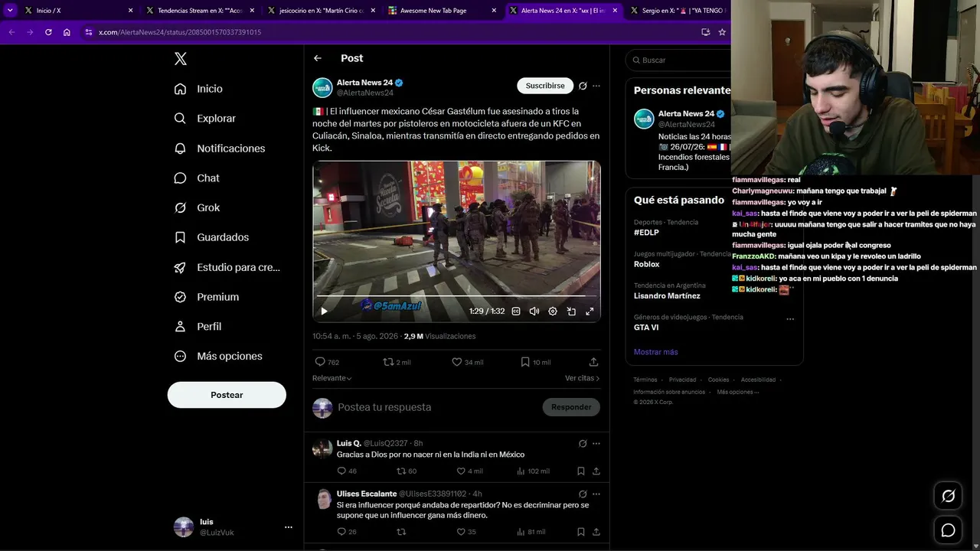This screenshot has height=551, width=980.
Task: Click Mostrar más under trends
Action: click(655, 352)
